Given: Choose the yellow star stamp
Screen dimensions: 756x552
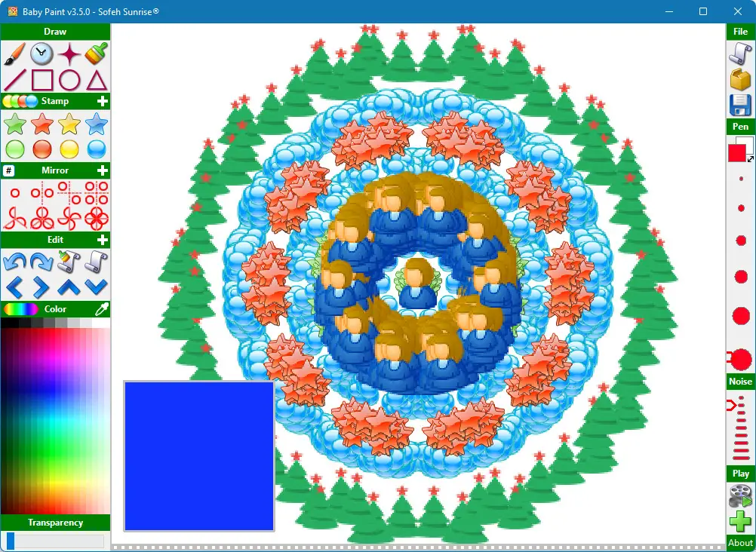Looking at the screenshot, I should point(69,124).
